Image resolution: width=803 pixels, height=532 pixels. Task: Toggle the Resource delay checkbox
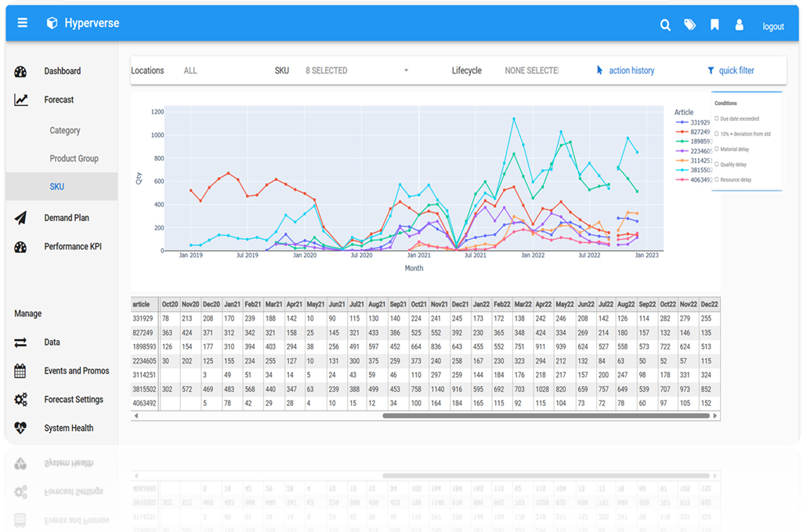coord(717,179)
